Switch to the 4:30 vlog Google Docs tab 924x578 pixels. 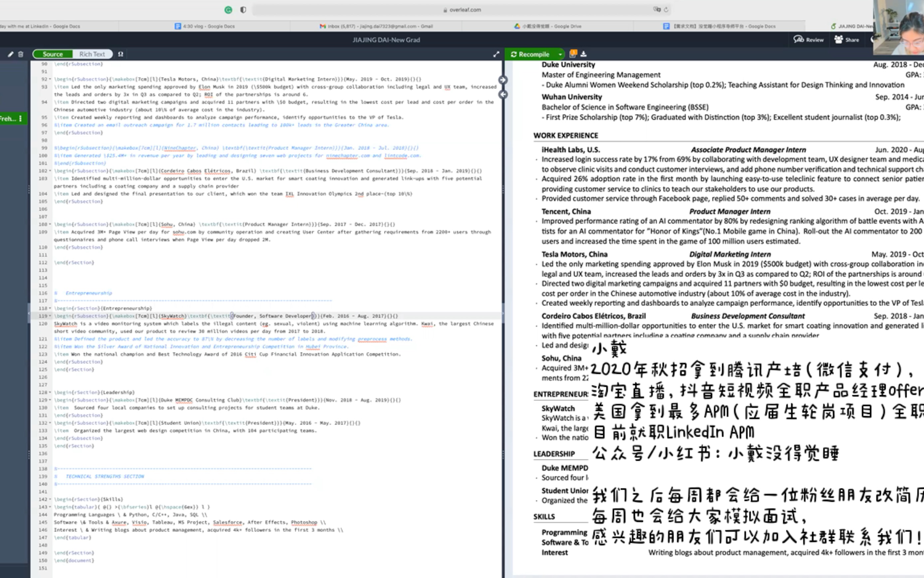pos(204,26)
